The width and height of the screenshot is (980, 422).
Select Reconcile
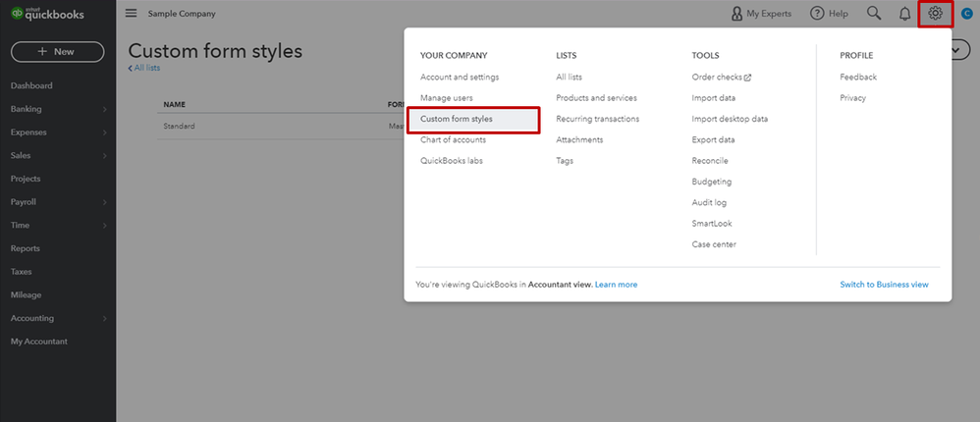[x=710, y=160]
